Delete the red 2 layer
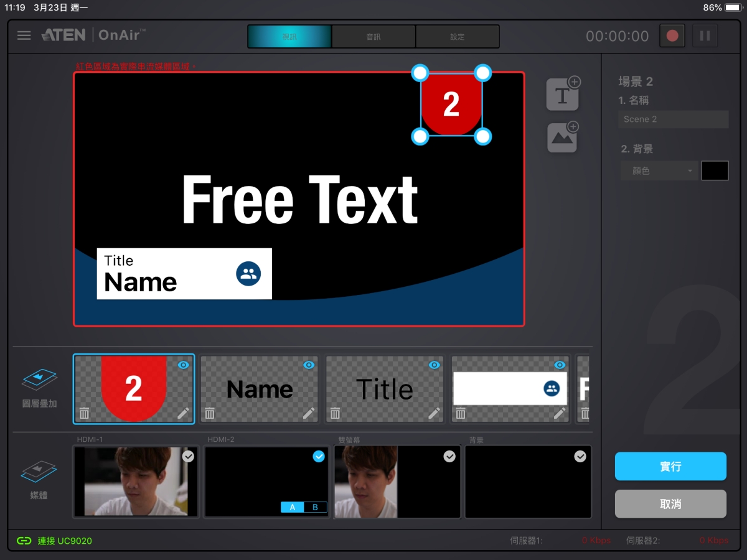The width and height of the screenshot is (747, 560). coord(85,413)
